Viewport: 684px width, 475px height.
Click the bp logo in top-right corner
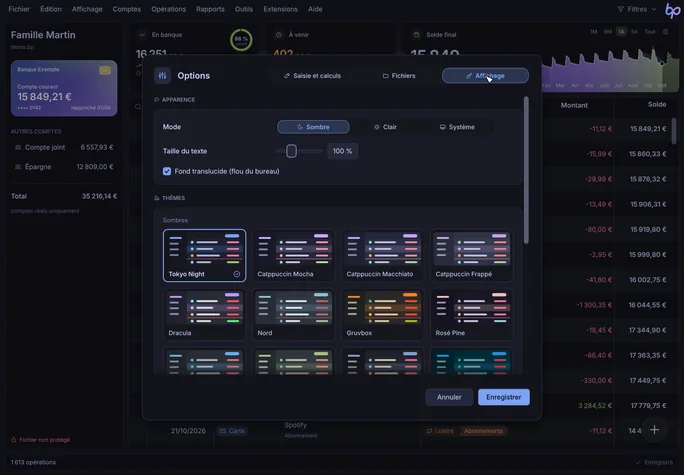672,10
